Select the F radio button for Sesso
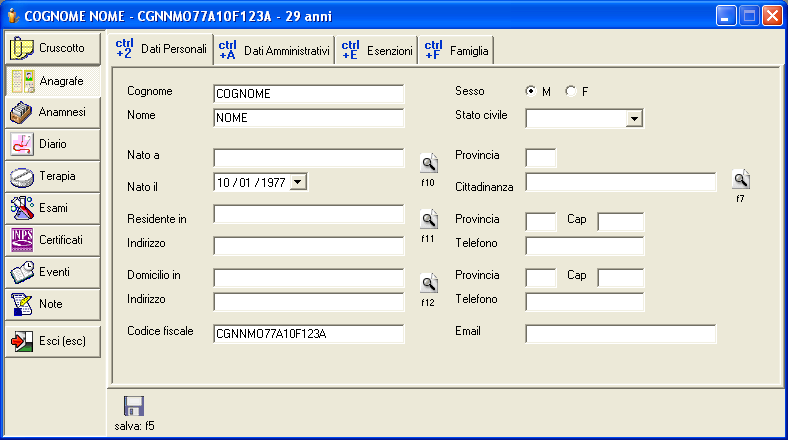 tap(570, 92)
